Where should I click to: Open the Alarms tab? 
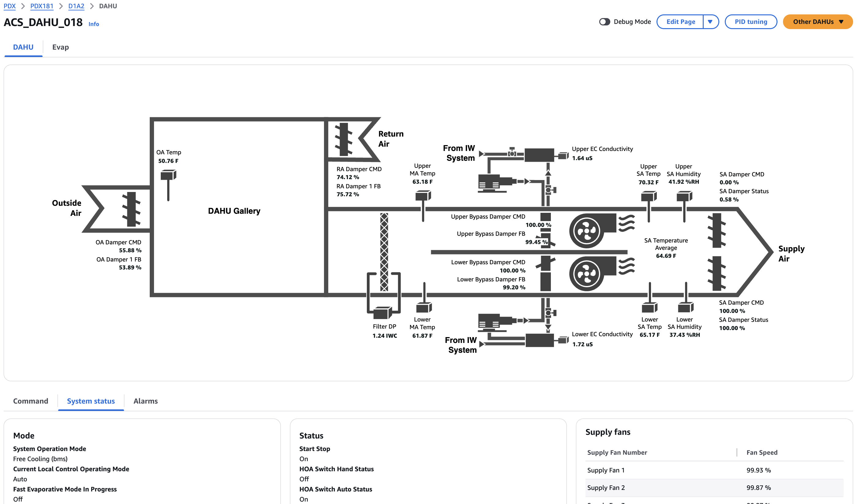pyautogui.click(x=145, y=401)
